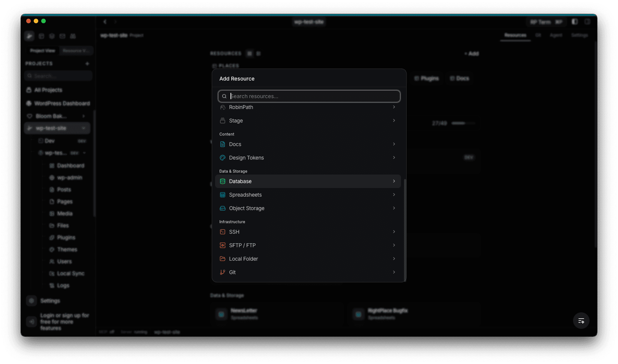618x364 pixels.
Task: Expand the Database row chevron
Action: [394, 181]
